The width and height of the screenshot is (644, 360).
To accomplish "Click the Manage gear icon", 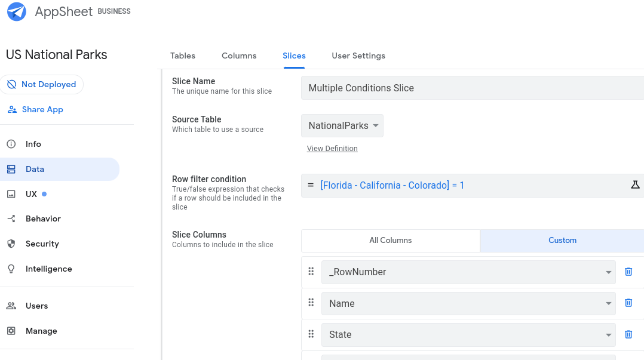I will tap(11, 331).
